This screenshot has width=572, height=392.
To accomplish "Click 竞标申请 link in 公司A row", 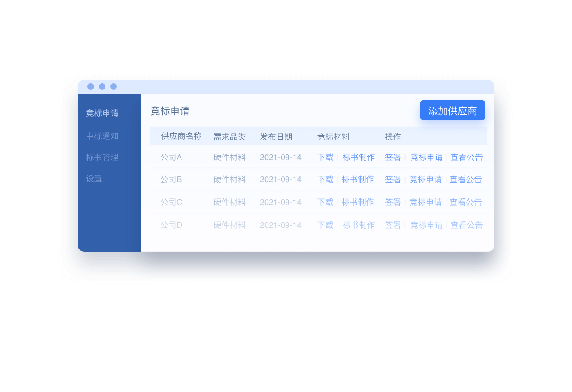I will click(x=426, y=157).
